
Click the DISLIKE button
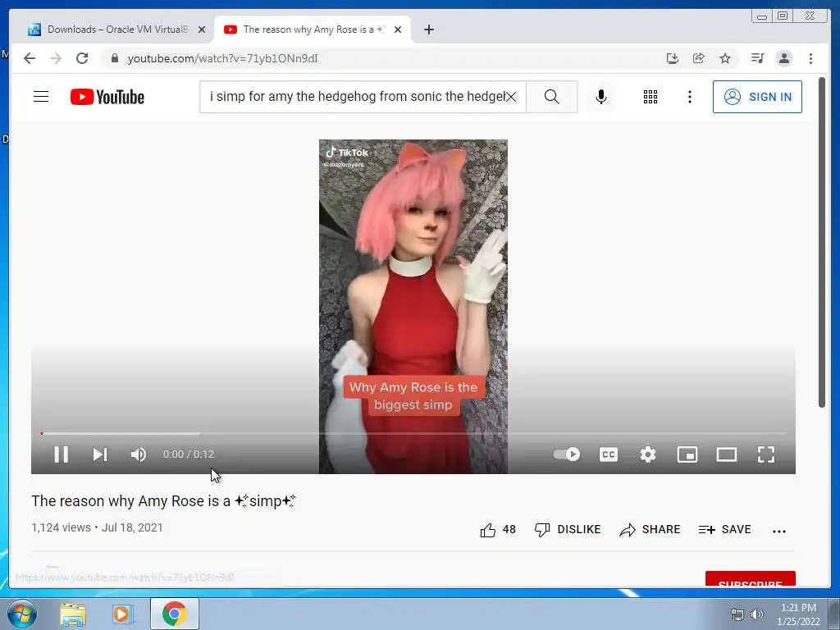[x=568, y=530]
